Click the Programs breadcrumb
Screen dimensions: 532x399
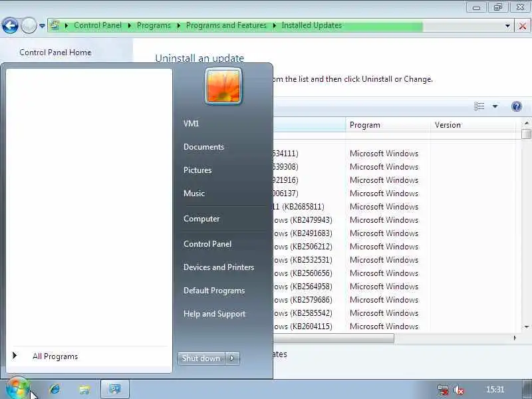(x=154, y=25)
